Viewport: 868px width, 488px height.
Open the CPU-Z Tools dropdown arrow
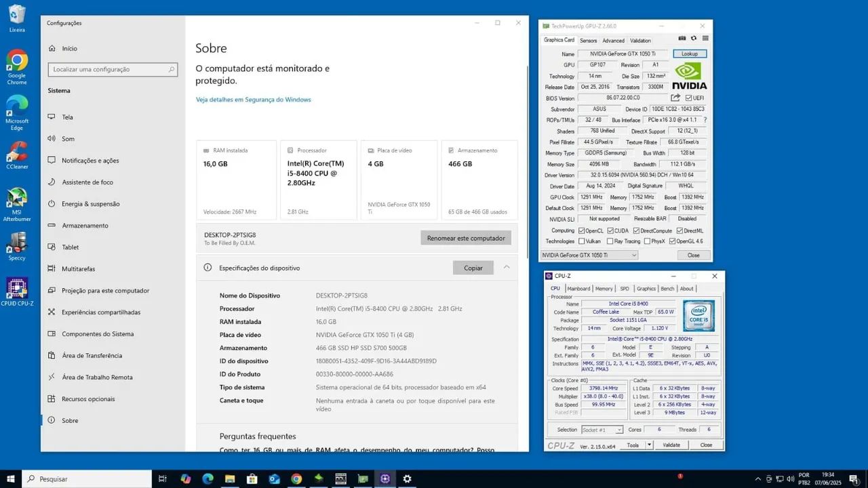coord(649,445)
